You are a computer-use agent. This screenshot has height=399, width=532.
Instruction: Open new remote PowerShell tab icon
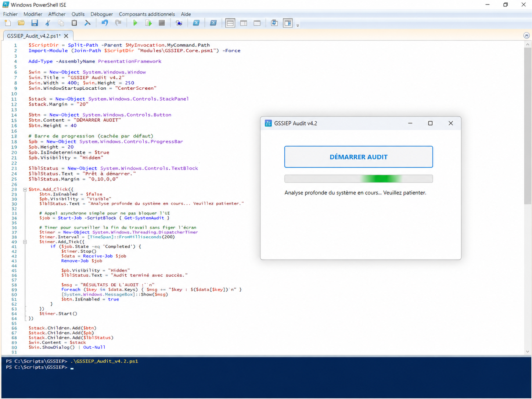click(x=179, y=23)
